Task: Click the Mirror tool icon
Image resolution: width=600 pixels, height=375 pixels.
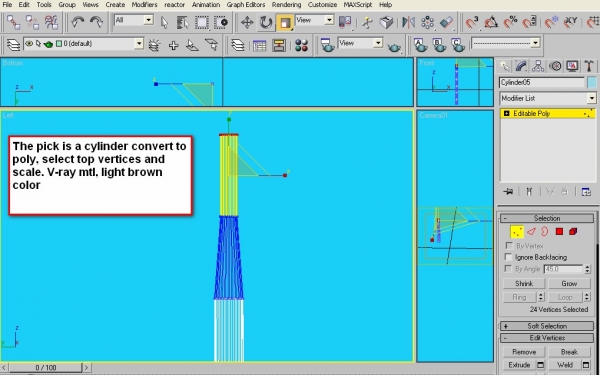Action: click(x=408, y=22)
